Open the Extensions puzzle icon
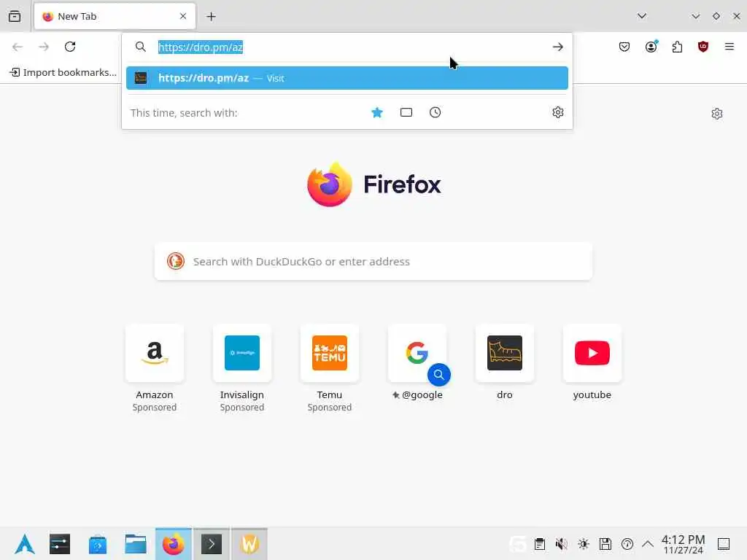This screenshot has width=747, height=560. click(x=677, y=47)
